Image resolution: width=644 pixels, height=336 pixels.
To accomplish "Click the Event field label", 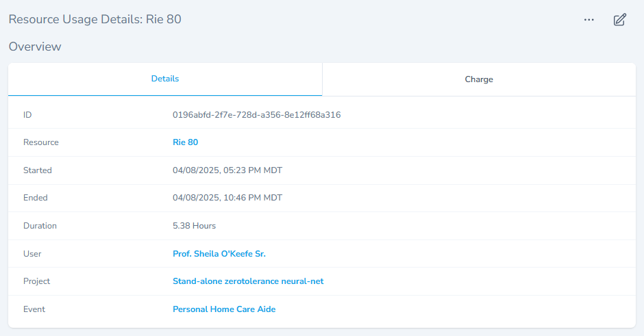I will point(34,309).
